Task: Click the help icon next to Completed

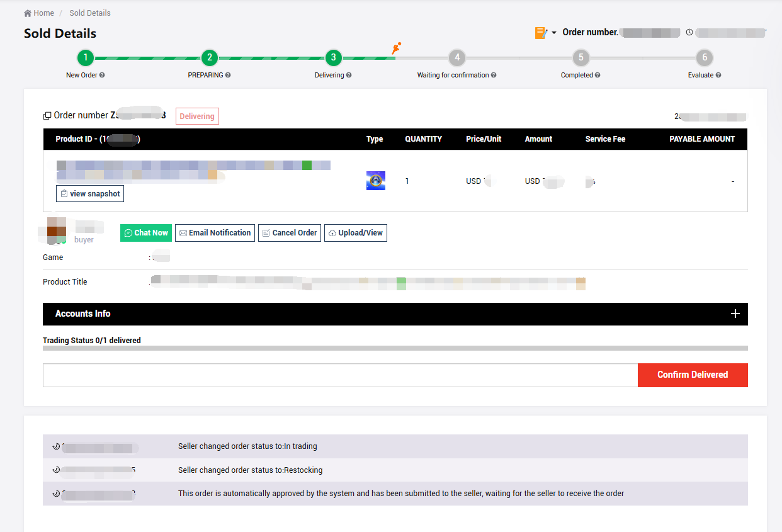Action: coord(598,75)
